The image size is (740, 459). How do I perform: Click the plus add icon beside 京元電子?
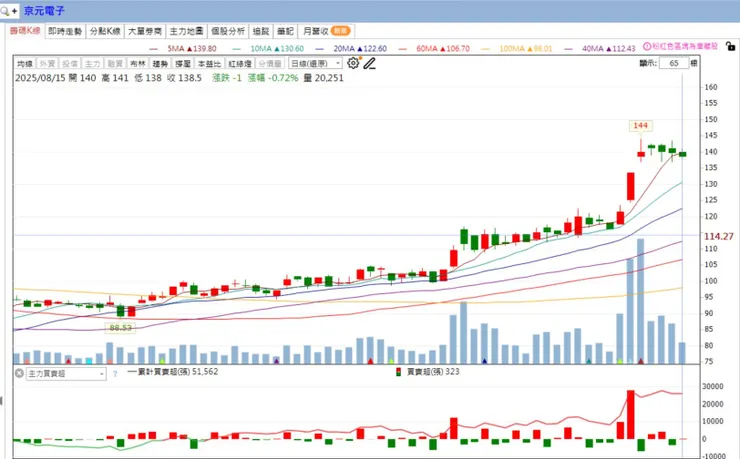pos(15,11)
